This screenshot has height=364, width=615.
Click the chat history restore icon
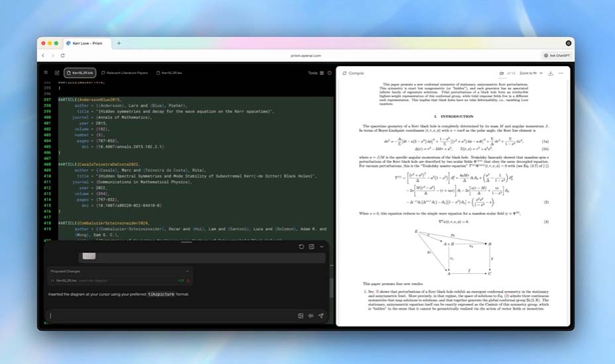click(x=302, y=246)
